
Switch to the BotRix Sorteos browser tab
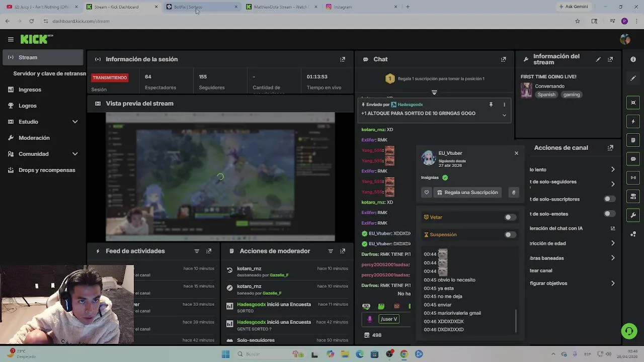pos(202,7)
